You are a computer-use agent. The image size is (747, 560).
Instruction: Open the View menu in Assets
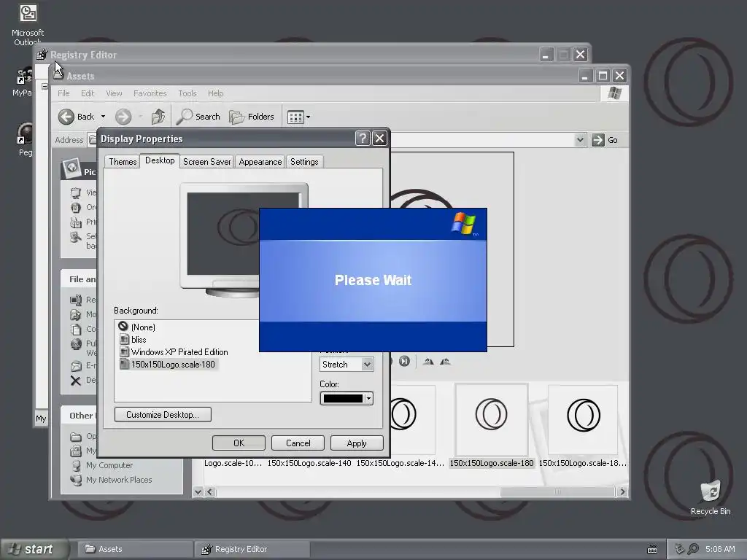114,93
